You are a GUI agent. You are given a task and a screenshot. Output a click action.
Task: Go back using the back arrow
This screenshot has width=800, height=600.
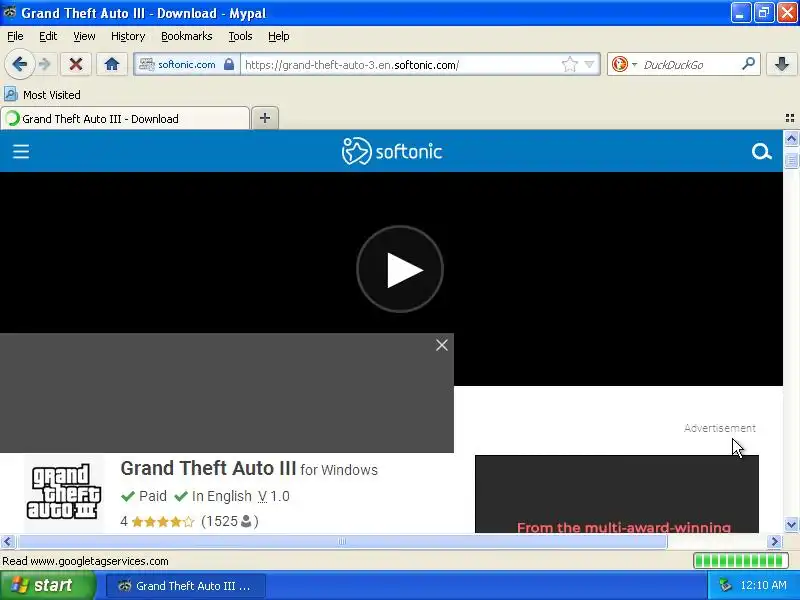pyautogui.click(x=19, y=65)
